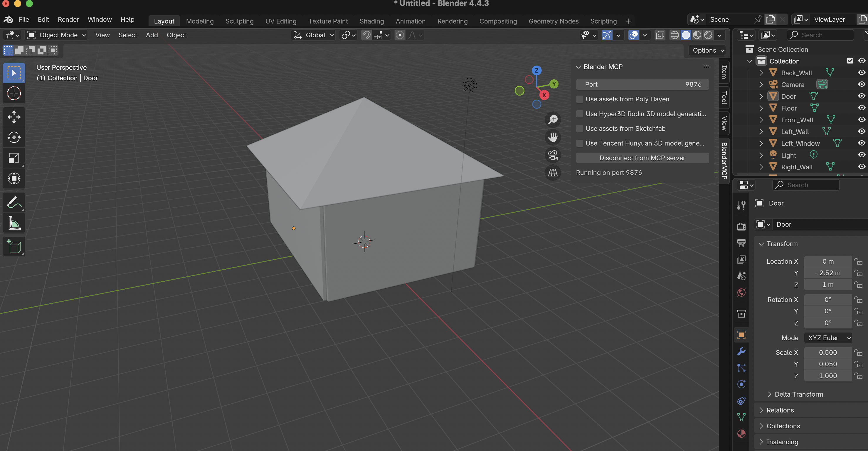Click the Port number field

[x=642, y=84]
